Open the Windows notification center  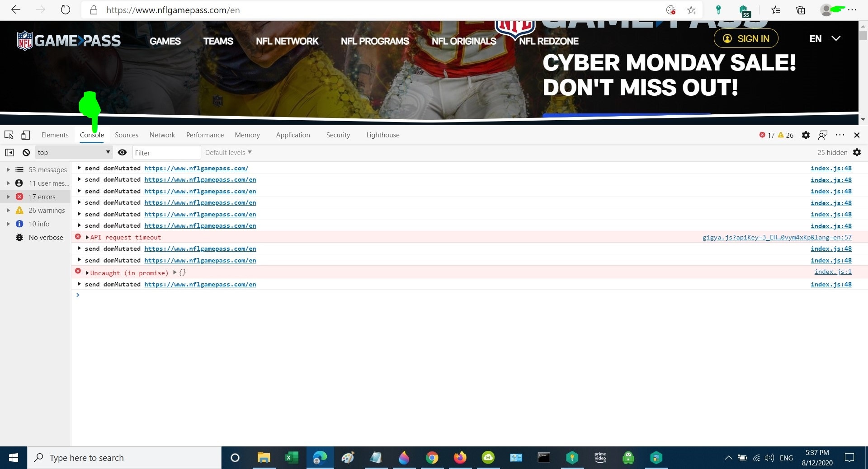click(x=849, y=458)
